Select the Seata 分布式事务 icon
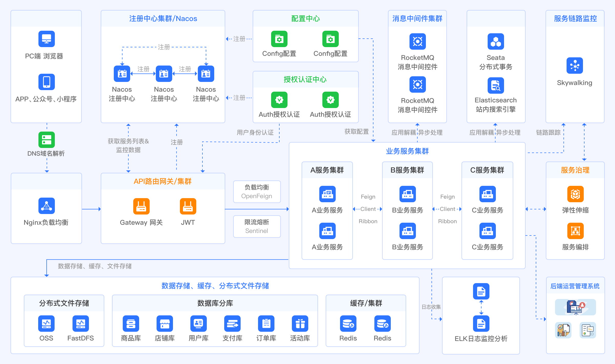615x364 pixels. pos(496,41)
